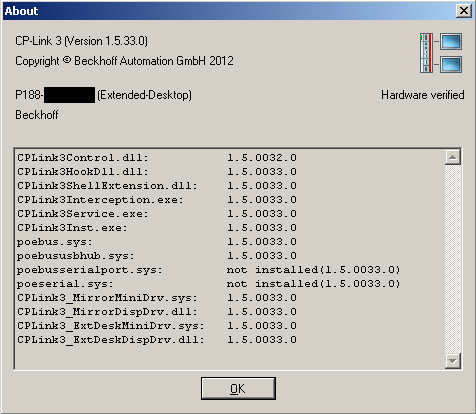This screenshot has width=476, height=414.
Task: Select the CPLink3_ExtDeskMiniDrv.sys row
Action: coord(157,325)
